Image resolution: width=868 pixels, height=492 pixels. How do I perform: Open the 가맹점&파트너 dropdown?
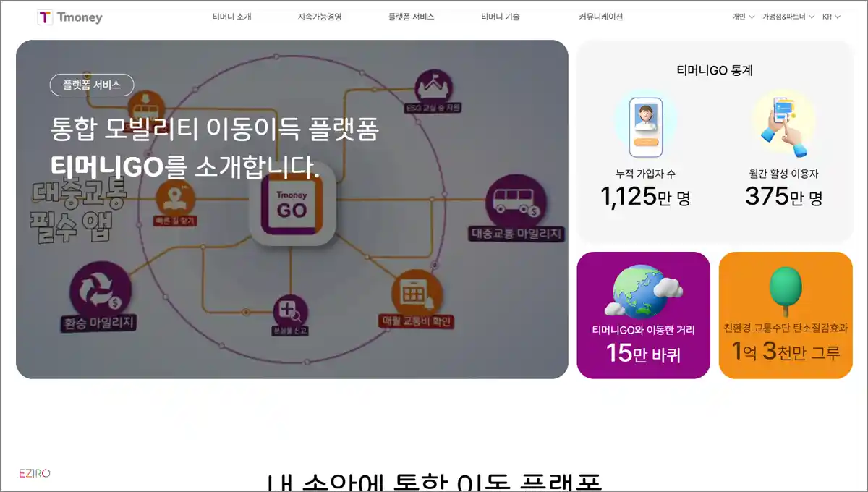(787, 15)
